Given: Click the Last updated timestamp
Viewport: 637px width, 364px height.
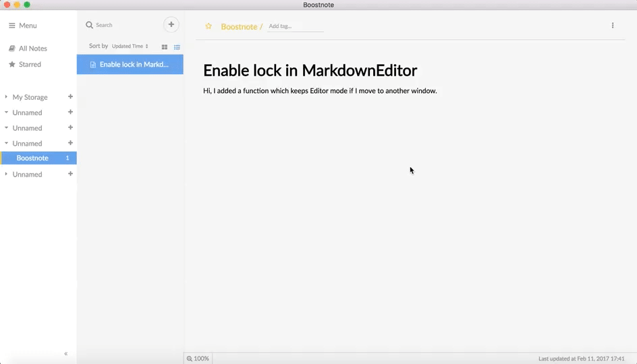Looking at the screenshot, I should (582, 359).
